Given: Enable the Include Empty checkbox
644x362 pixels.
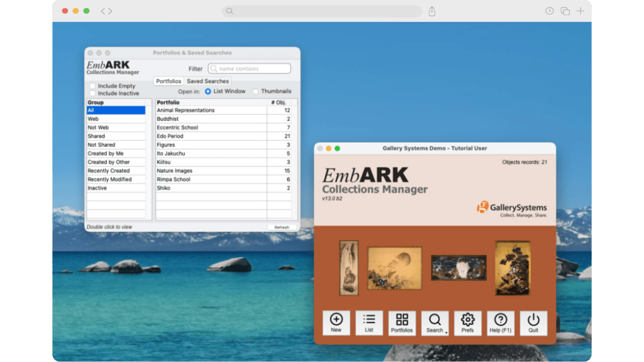Looking at the screenshot, I should (92, 85).
